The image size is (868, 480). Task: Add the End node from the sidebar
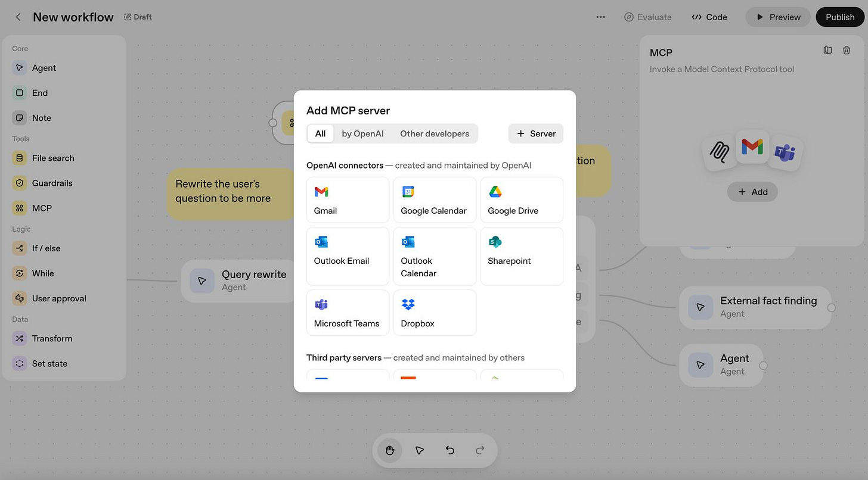point(64,93)
